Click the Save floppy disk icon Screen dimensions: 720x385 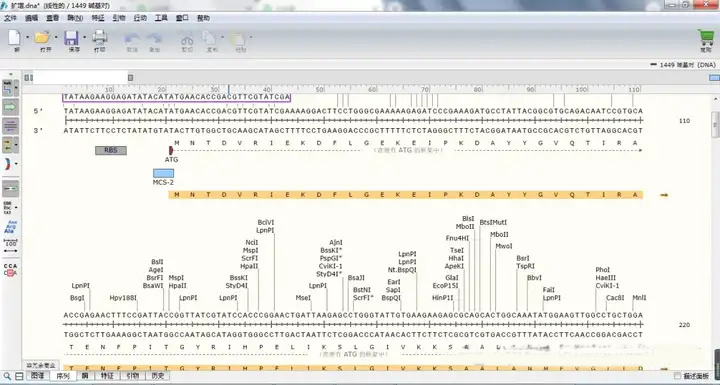click(72, 38)
